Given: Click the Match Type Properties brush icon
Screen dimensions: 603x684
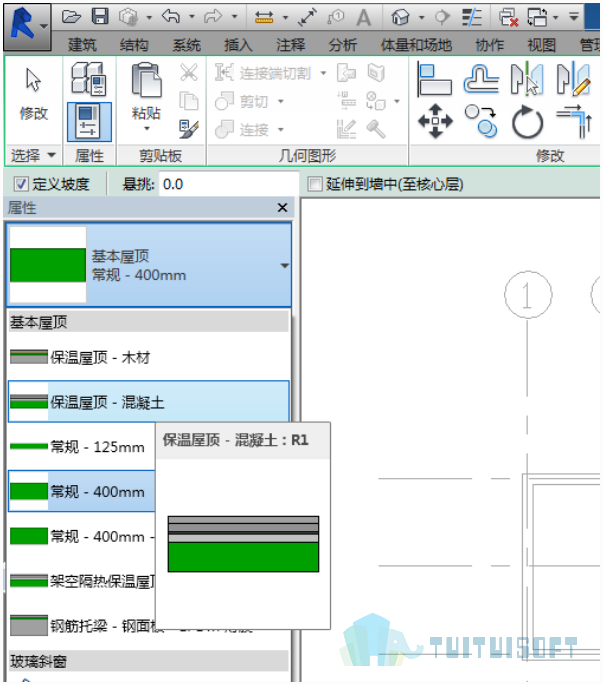Looking at the screenshot, I should click(x=189, y=130).
